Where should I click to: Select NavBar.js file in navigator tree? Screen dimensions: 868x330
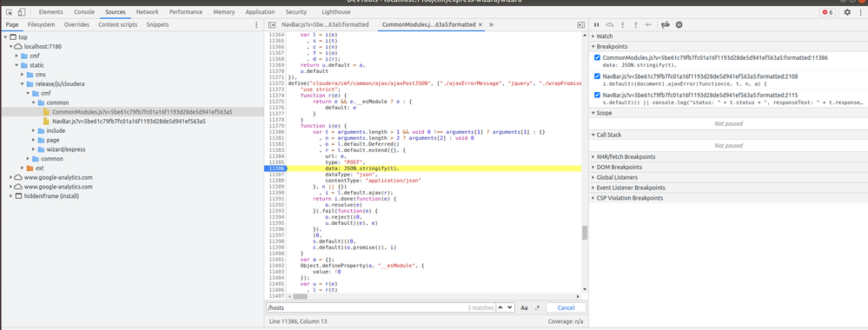[129, 122]
